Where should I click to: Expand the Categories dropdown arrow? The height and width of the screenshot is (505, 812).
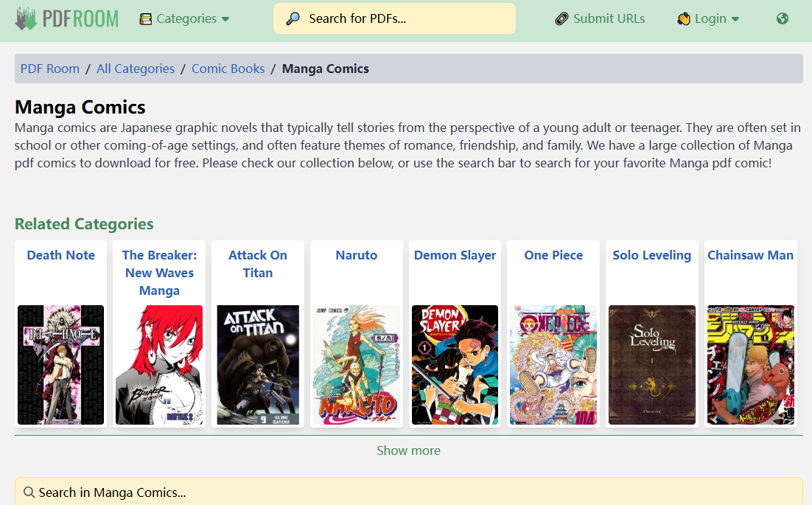tap(225, 19)
